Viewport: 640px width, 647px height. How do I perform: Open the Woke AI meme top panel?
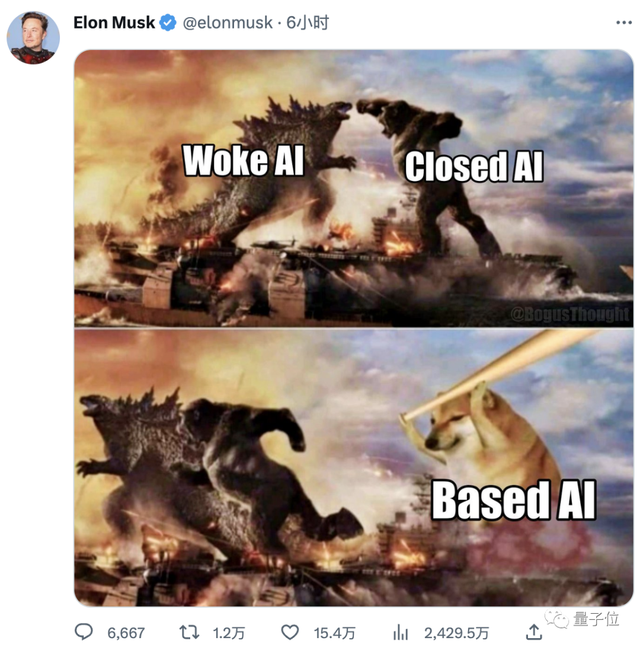tap(354, 188)
